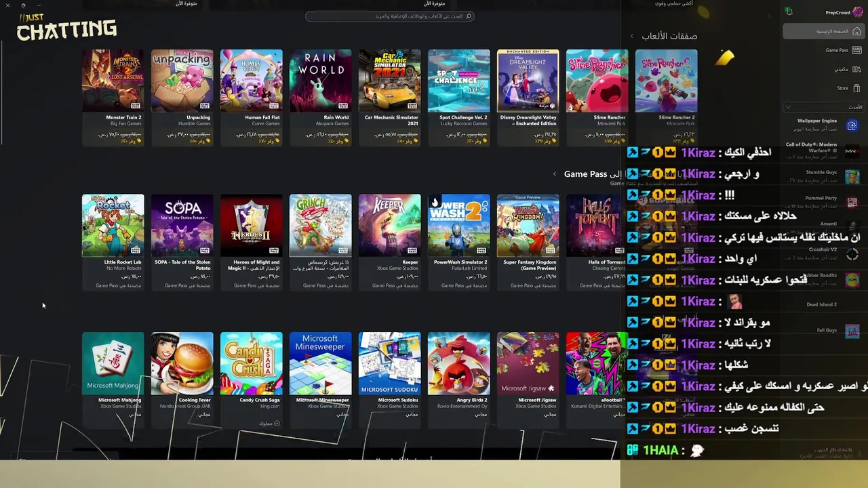Open the Slime Rancher 2 cover art
The height and width of the screenshot is (488, 868).
pos(666,81)
